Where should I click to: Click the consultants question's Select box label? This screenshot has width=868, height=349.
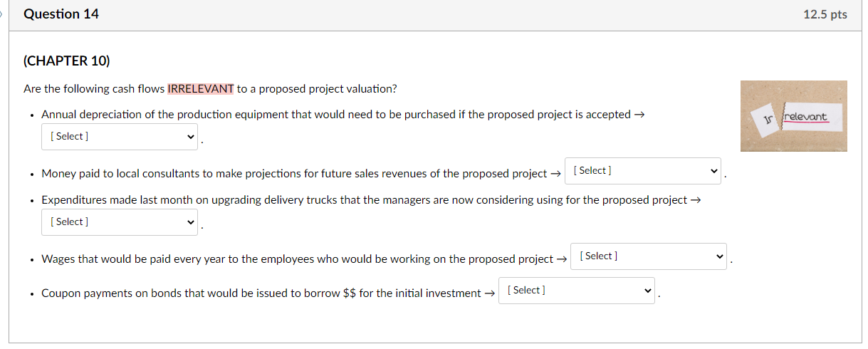[x=593, y=171]
